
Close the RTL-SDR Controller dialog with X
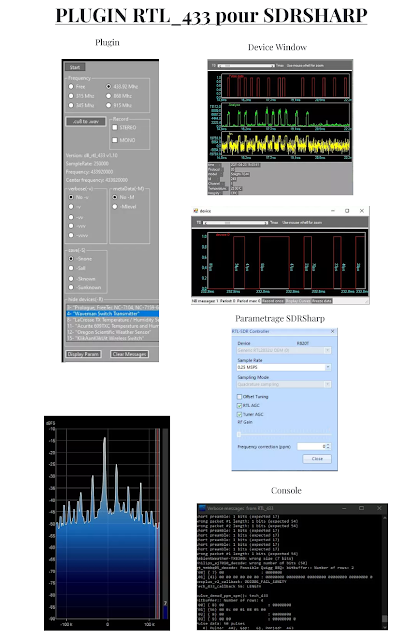[x=333, y=331]
